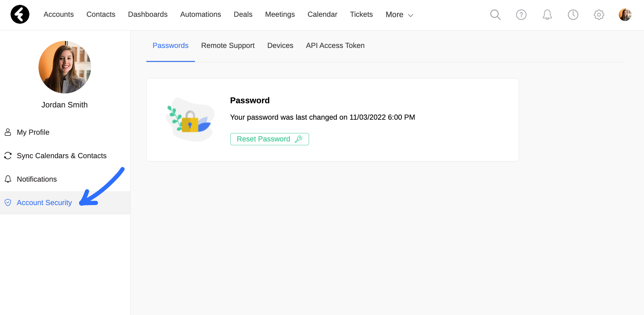
Task: Click the Jordan Smith name text
Action: (x=64, y=105)
